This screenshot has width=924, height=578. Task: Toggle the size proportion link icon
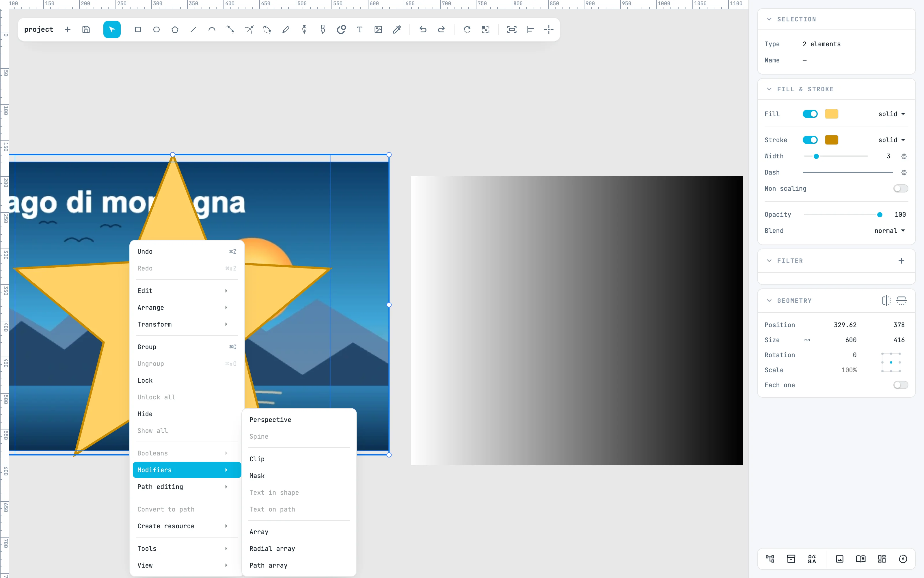(807, 340)
